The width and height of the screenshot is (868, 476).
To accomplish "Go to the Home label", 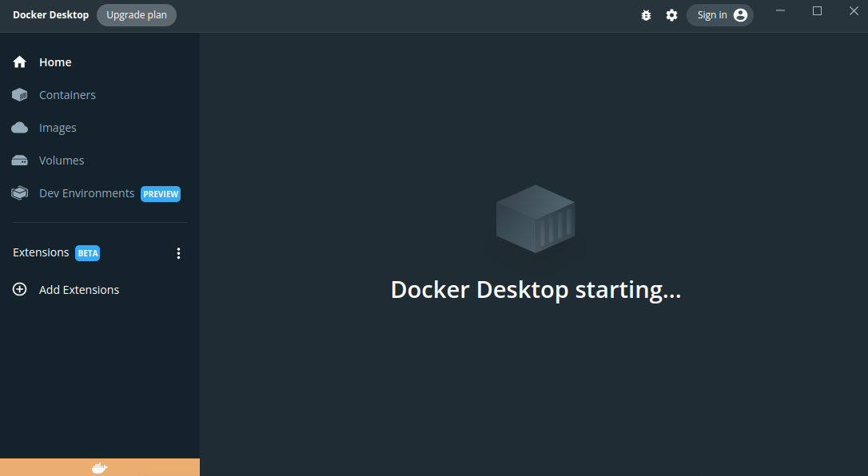I will pyautogui.click(x=55, y=62).
